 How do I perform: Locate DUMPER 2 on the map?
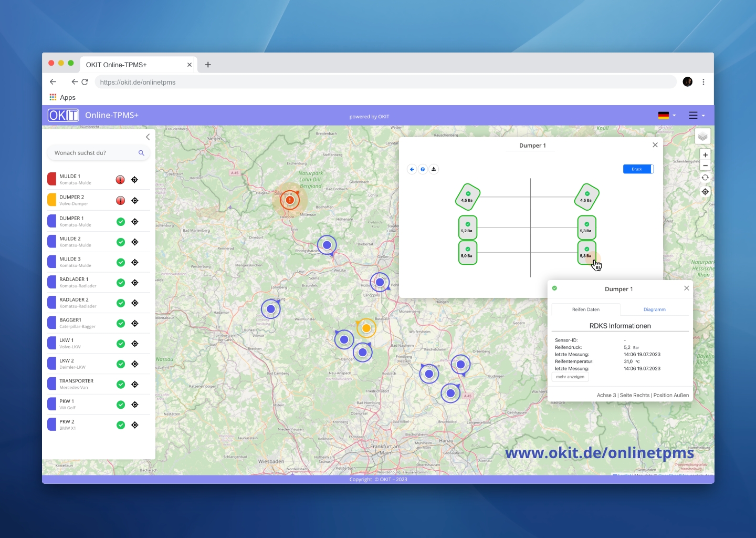135,201
